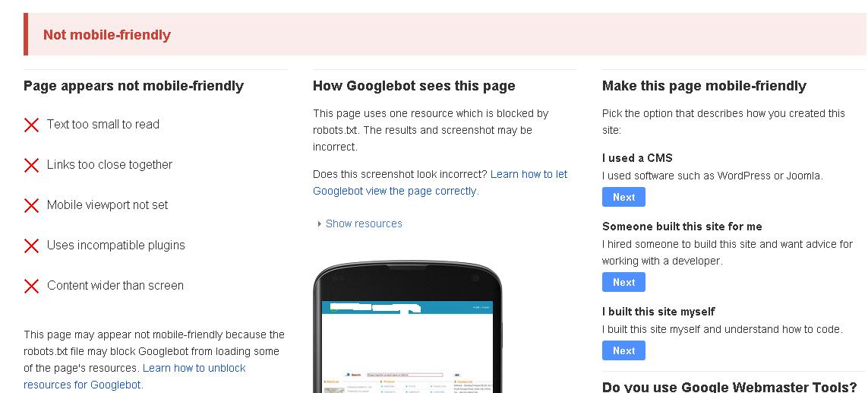Click red X beside Uses incompatible plugins

tap(31, 246)
